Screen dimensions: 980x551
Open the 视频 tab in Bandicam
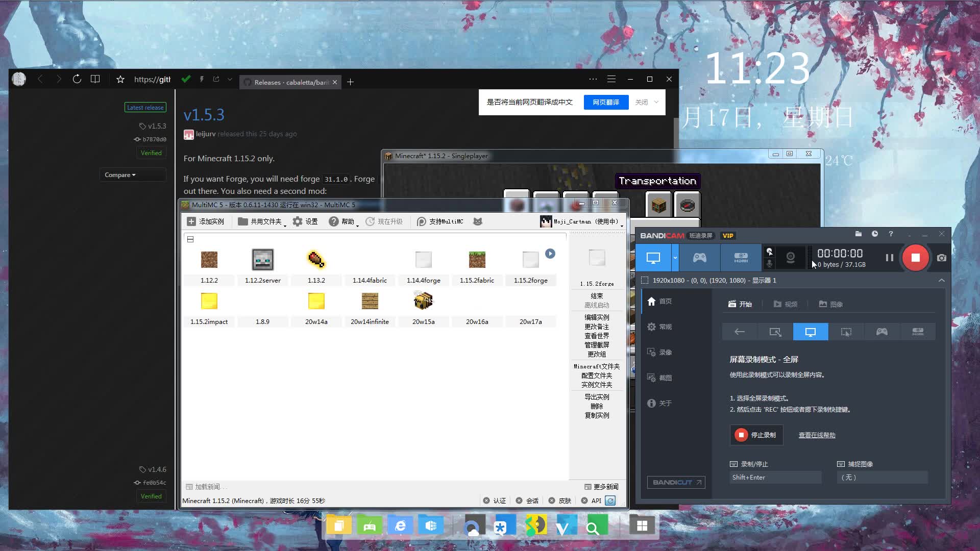(x=785, y=304)
